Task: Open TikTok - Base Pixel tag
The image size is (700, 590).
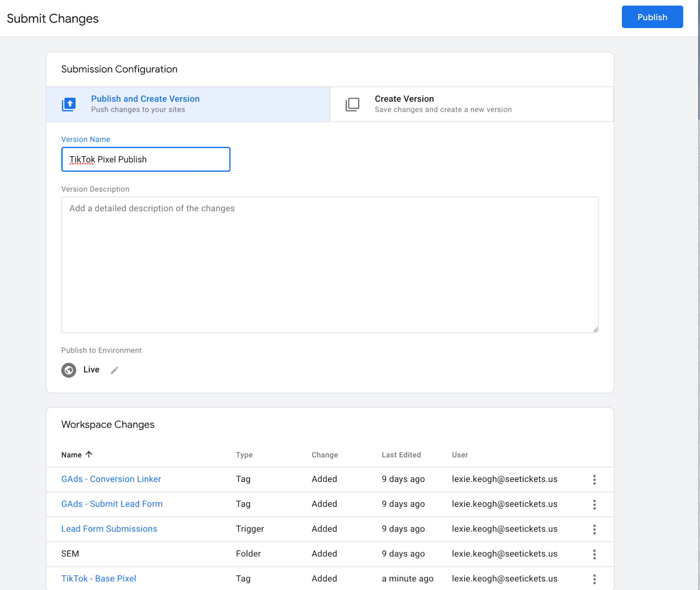Action: [x=99, y=579]
